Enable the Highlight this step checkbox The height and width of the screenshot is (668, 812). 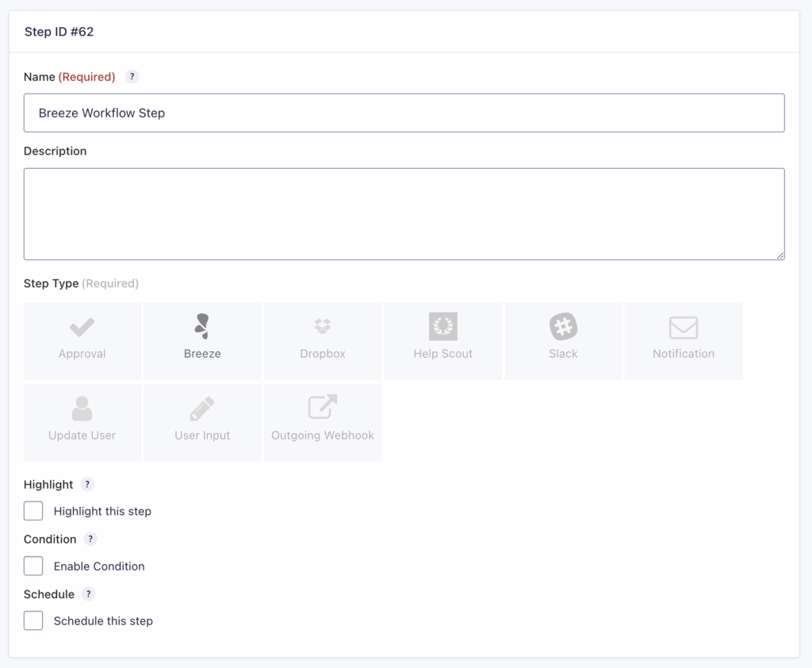click(x=33, y=511)
